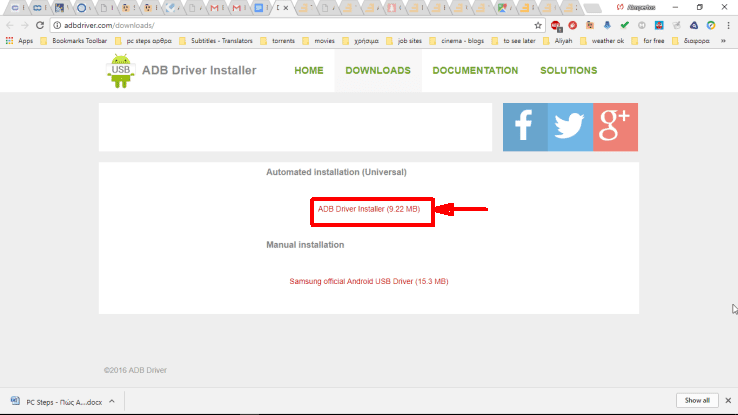Bookmark this page with the star icon

(538, 25)
